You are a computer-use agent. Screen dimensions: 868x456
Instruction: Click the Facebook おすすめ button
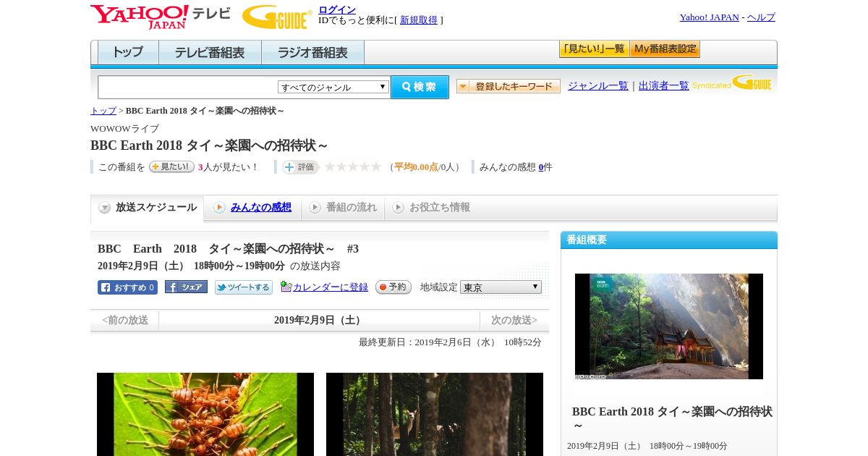(x=127, y=287)
